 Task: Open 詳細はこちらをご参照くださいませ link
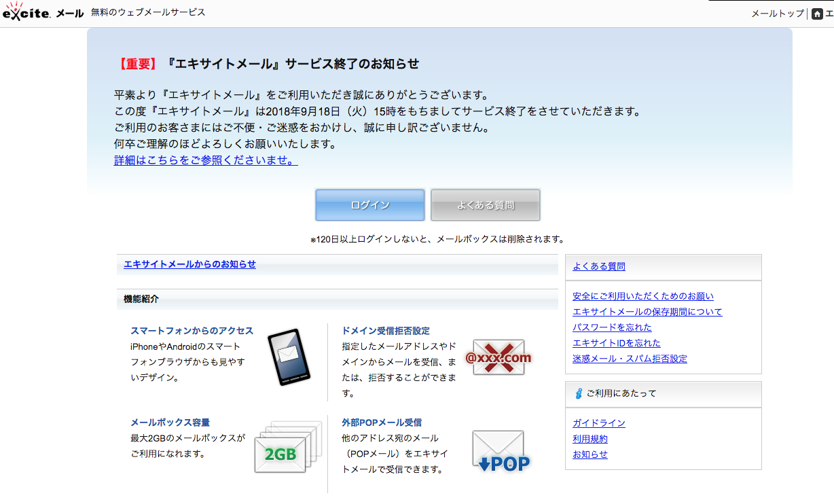point(206,160)
